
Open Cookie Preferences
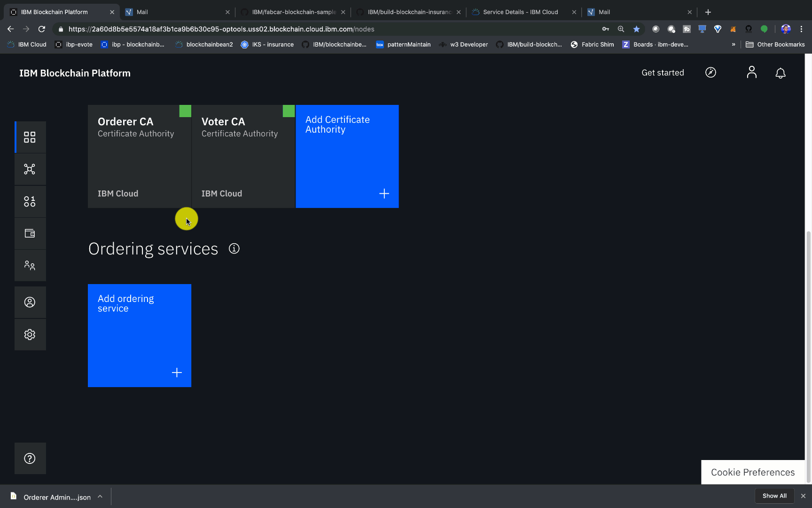753,472
